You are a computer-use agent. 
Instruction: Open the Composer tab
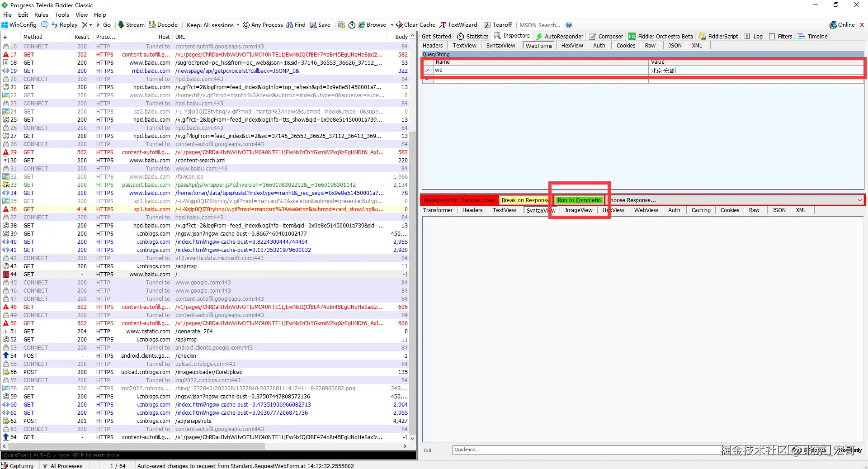tap(606, 36)
